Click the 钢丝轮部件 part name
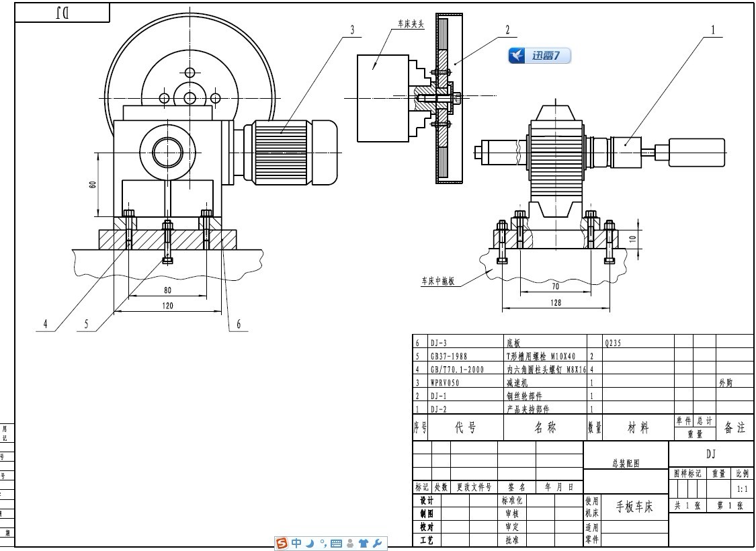 coord(524,396)
